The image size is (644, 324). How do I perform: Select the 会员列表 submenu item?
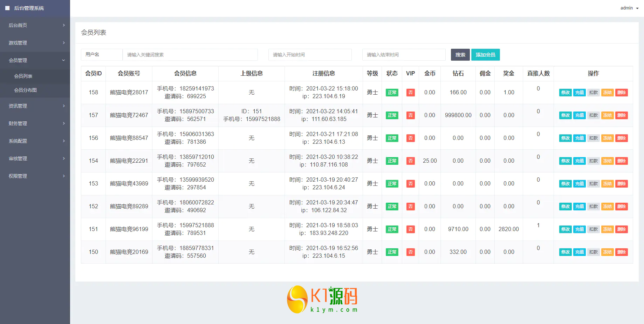point(23,76)
